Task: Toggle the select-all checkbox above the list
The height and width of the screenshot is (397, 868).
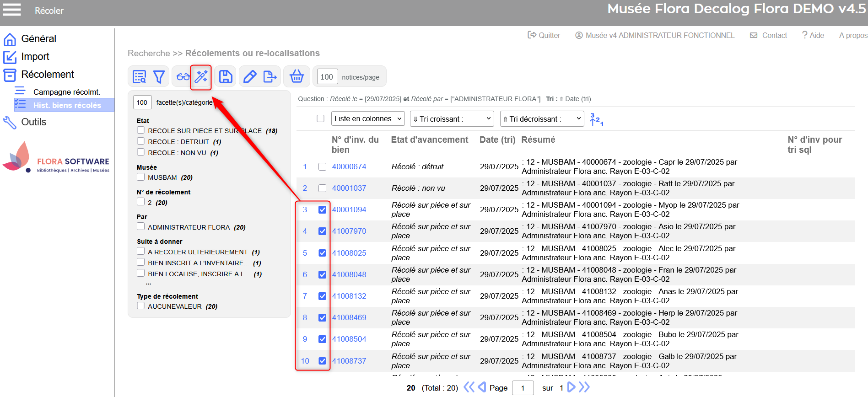Action: [321, 119]
